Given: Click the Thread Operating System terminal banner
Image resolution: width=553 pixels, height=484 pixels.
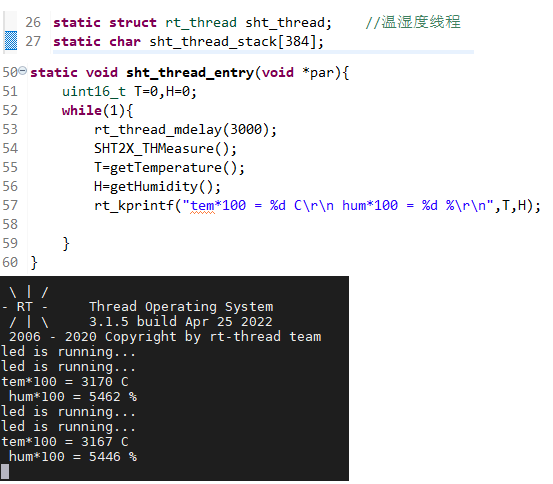Looking at the screenshot, I should (x=181, y=307).
